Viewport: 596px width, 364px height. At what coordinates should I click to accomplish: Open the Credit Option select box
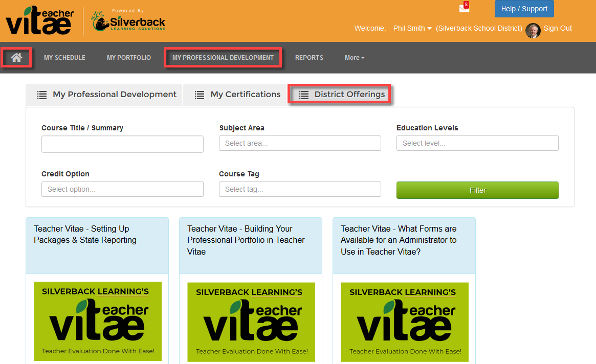(122, 189)
